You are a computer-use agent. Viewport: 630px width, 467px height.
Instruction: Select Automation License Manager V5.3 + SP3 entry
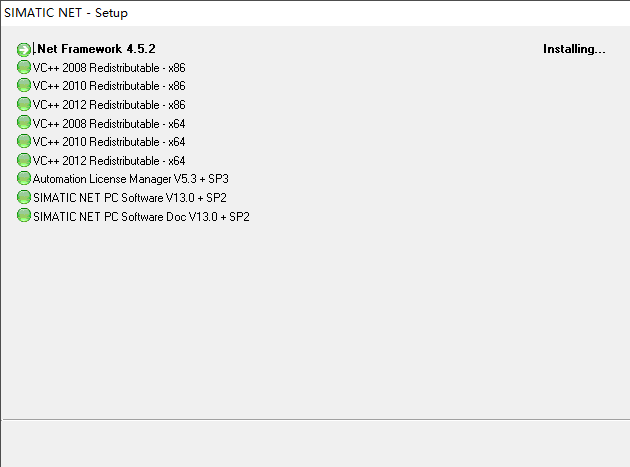(x=131, y=179)
